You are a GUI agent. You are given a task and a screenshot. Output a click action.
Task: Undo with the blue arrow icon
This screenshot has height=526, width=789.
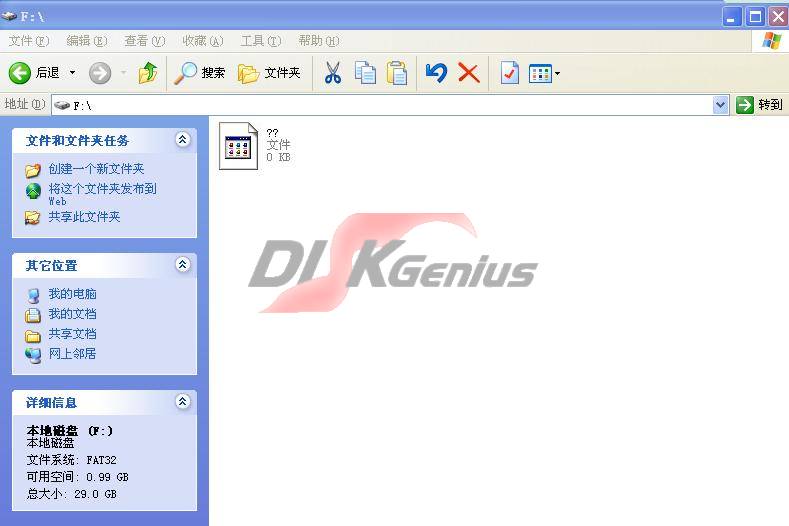[436, 73]
